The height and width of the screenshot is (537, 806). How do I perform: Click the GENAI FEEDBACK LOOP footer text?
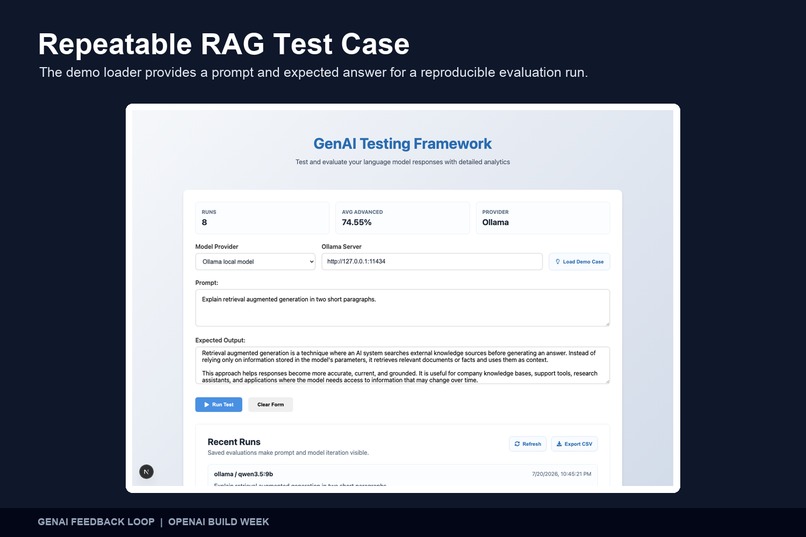tap(96, 522)
